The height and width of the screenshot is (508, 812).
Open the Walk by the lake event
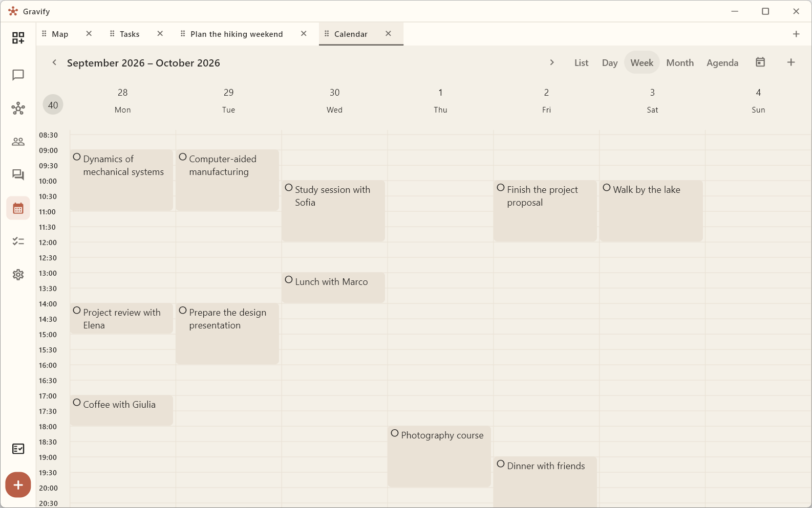(651, 211)
